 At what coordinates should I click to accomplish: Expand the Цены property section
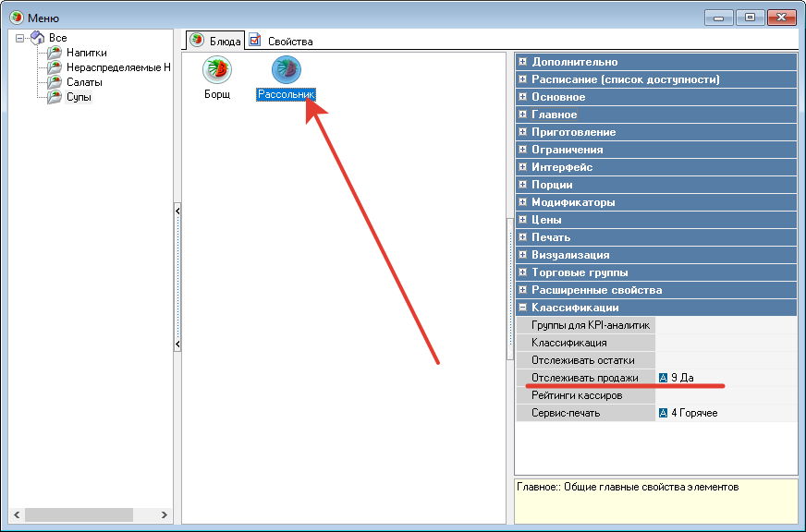pos(523,220)
